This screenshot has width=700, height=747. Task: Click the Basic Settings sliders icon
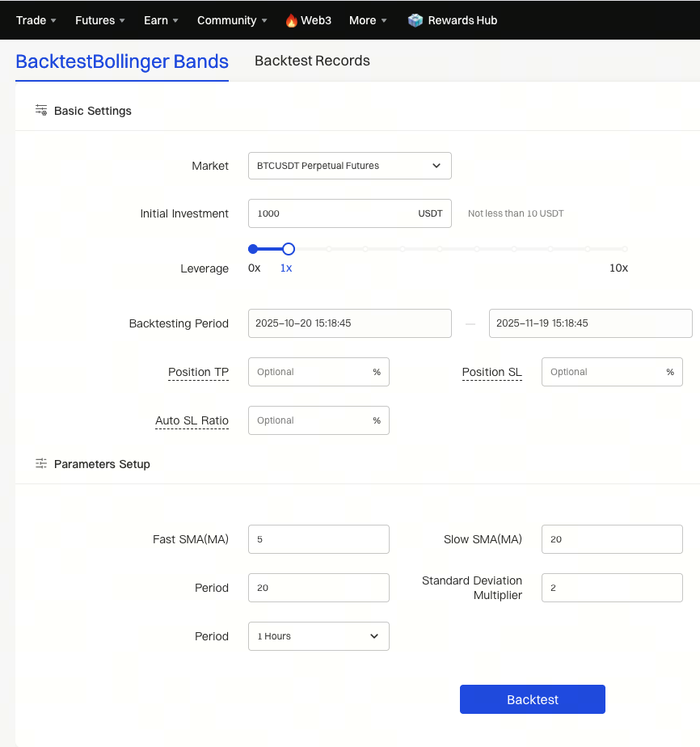pyautogui.click(x=41, y=110)
